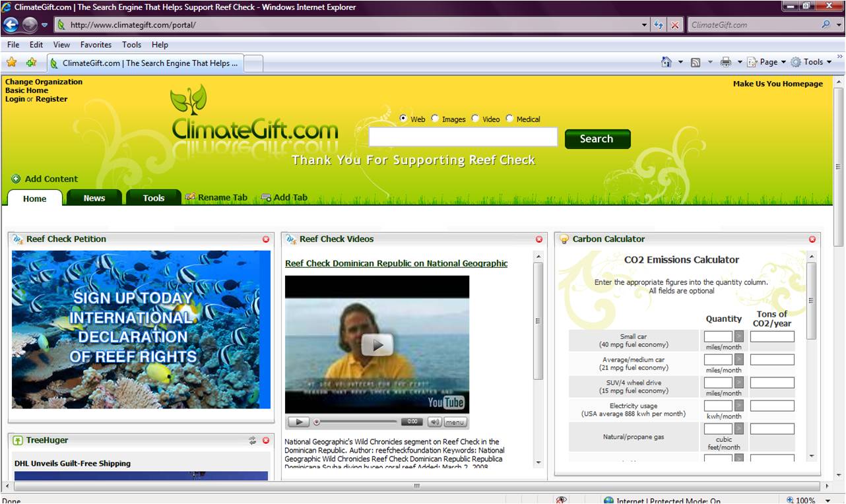The width and height of the screenshot is (846, 504).
Task: Open the Favorites menu
Action: click(96, 45)
